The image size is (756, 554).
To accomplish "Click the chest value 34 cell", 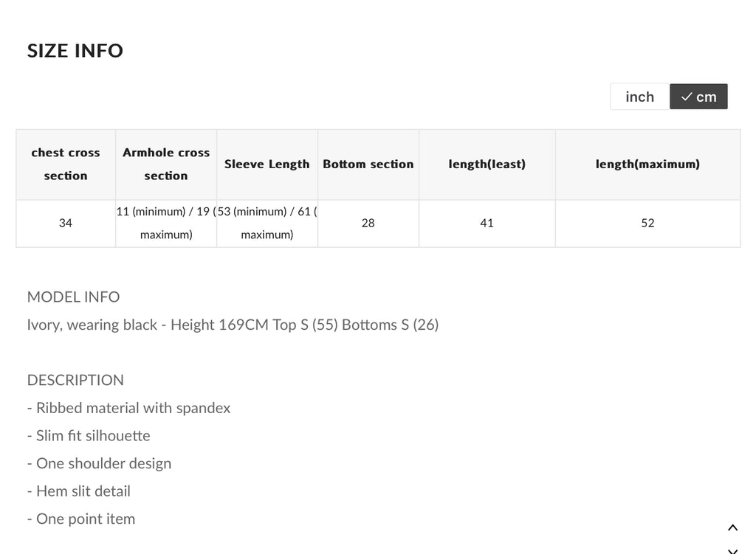I will point(66,224).
